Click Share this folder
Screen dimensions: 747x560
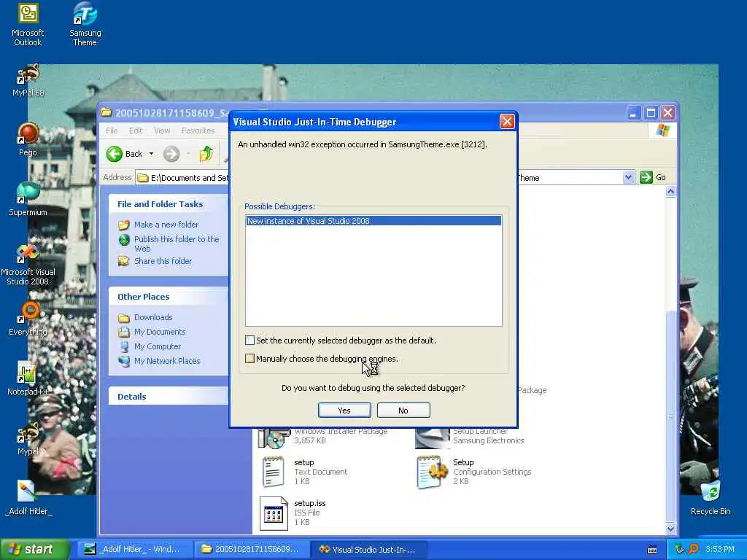(163, 261)
